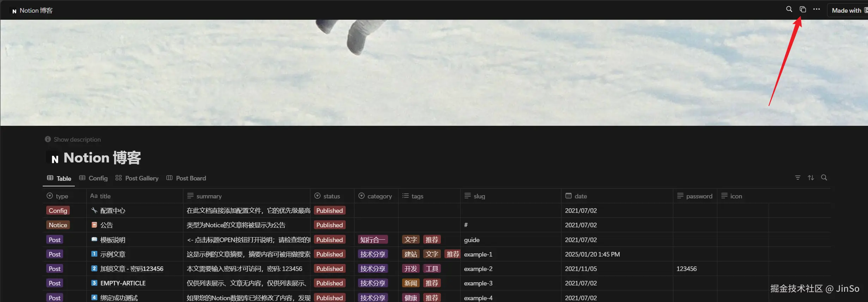868x302 pixels.
Task: Open the 加锁文章 - 密码123456 row title
Action: (132, 269)
